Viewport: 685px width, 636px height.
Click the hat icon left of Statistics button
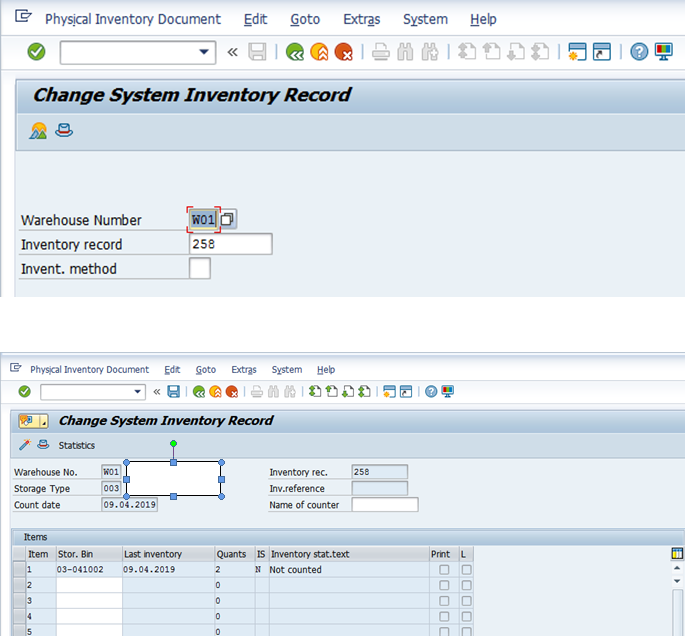tap(43, 445)
